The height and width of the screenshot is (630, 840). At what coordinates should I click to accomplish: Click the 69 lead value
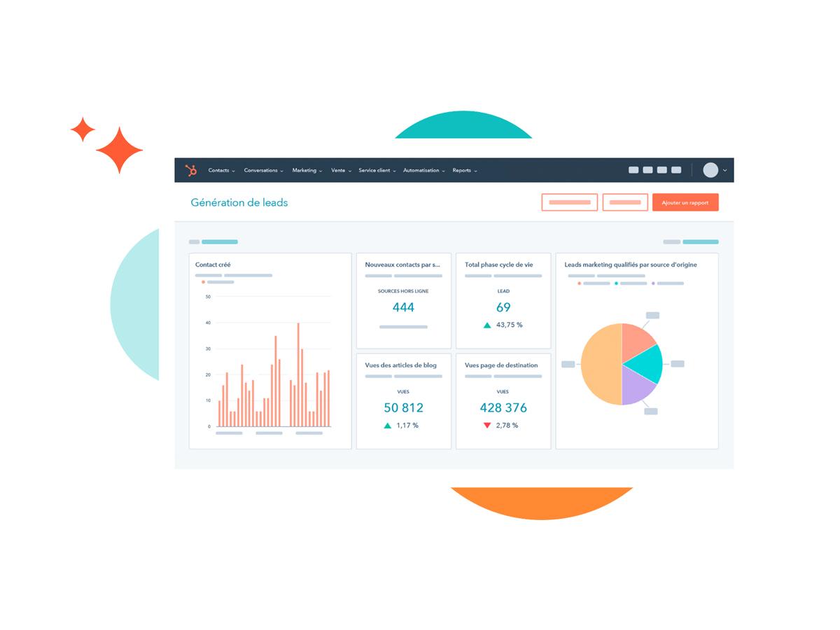(503, 307)
